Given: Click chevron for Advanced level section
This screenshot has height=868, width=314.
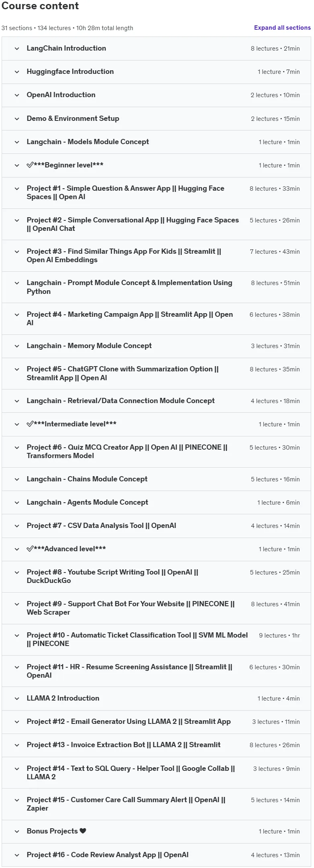Looking at the screenshot, I should (17, 549).
